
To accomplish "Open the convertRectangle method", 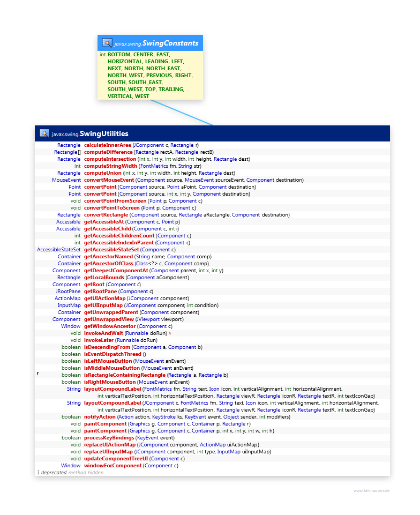I will [106, 215].
